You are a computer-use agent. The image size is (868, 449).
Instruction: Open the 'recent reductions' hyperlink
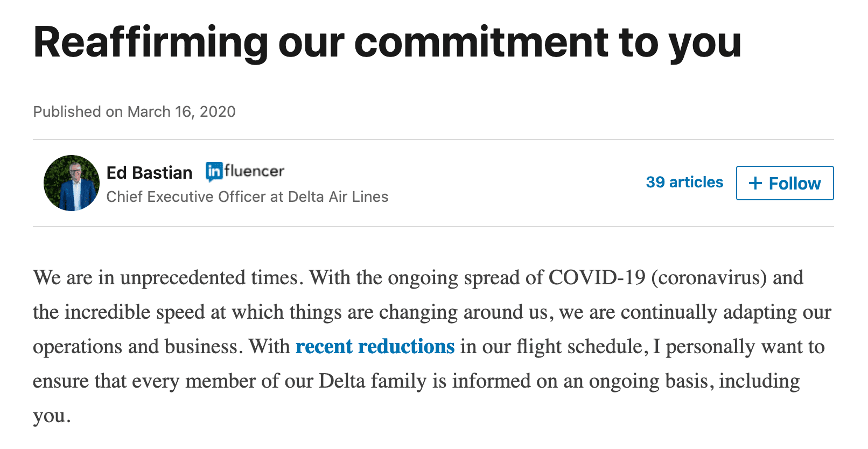[375, 347]
